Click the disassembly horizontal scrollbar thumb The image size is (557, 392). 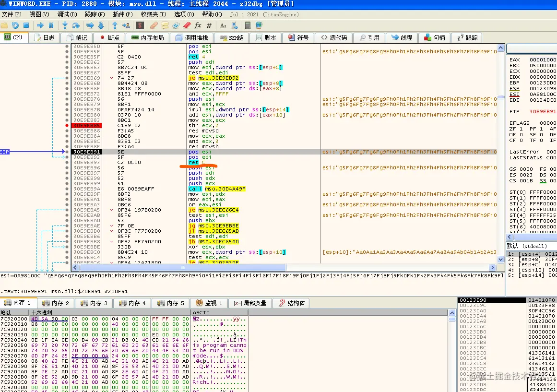click(183, 267)
